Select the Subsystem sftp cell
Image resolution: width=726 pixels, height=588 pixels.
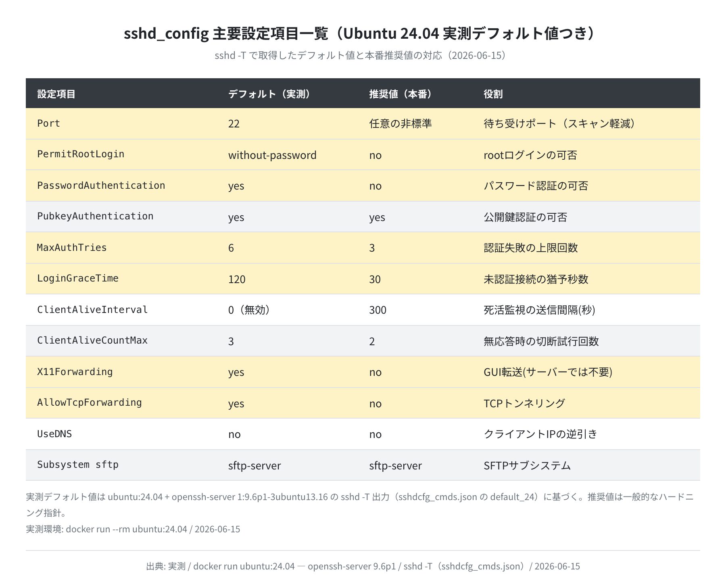[78, 465]
